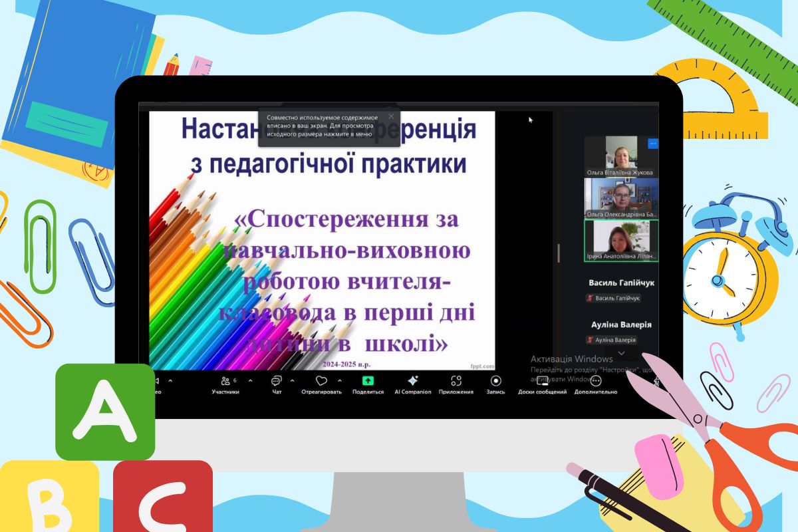The height and width of the screenshot is (532, 798).
Task: Click the green Поделиться share screen button
Action: click(x=368, y=382)
